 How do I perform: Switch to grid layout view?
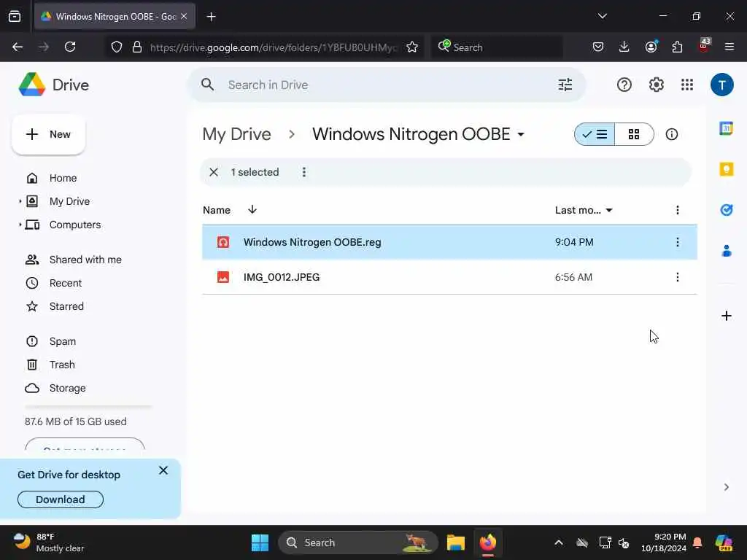(x=634, y=134)
